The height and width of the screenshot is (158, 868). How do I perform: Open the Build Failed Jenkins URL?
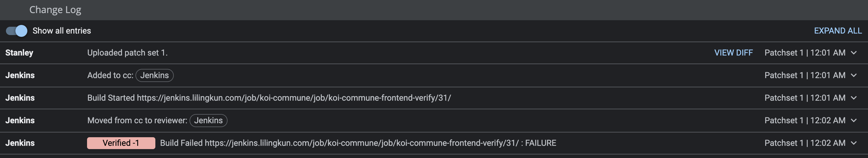click(362, 143)
